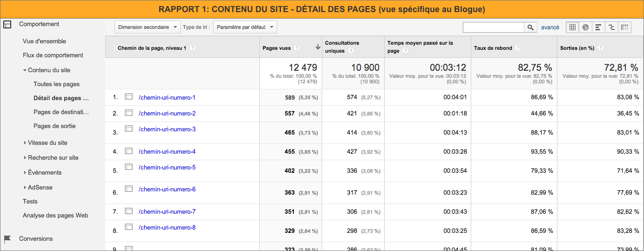Open the /chemin-uri-numero-4 page link

(167, 151)
